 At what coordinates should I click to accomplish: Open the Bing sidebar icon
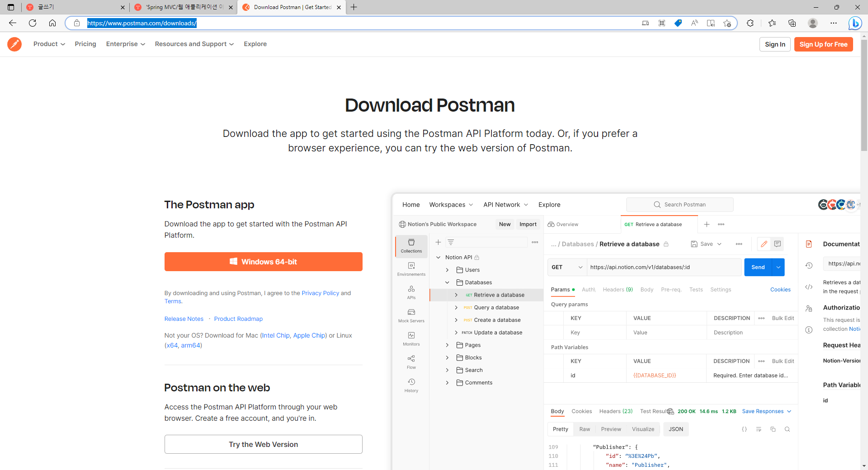(854, 23)
